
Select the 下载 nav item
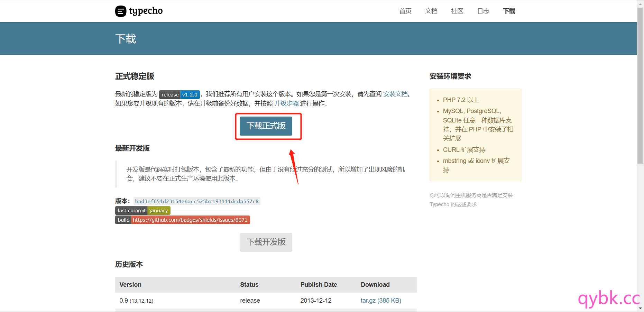pos(509,11)
